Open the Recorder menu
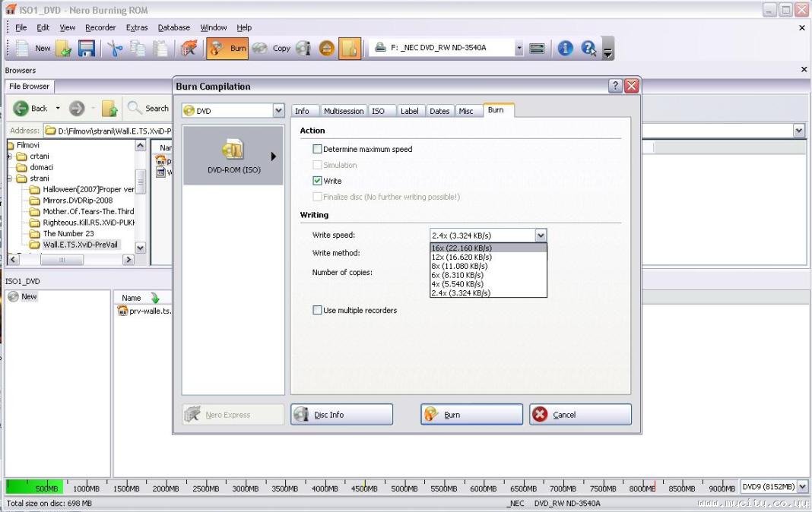The image size is (812, 512). pos(100,27)
